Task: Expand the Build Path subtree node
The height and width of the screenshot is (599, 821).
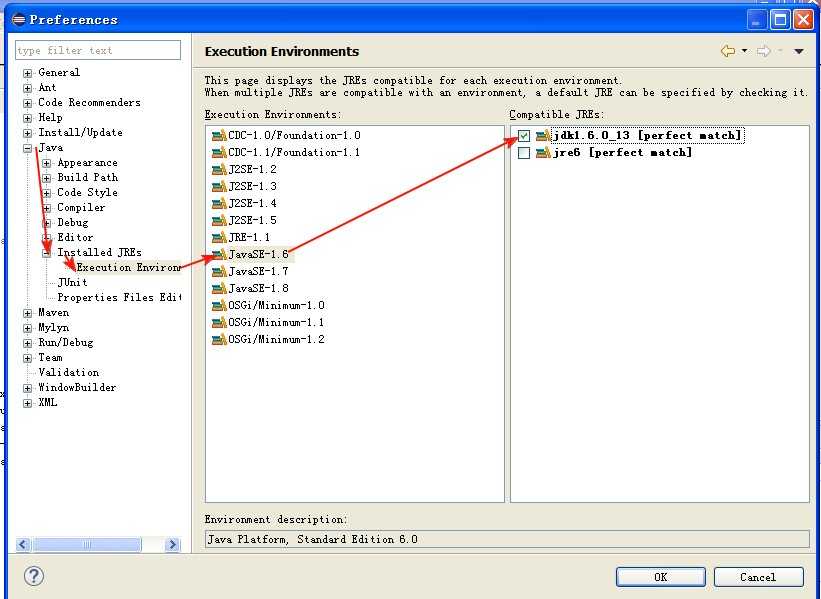Action: point(47,179)
